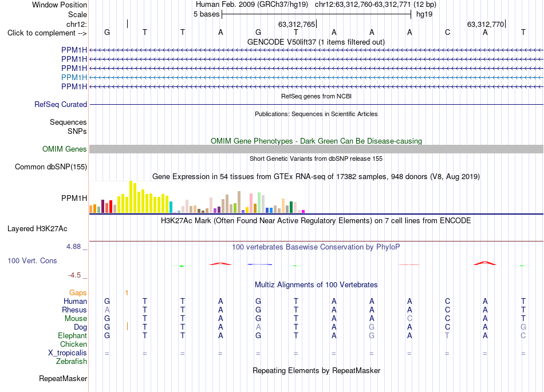Screen dimensions: 544x392
Task: Open the 'OMIM Genes' track label
Action: [64, 149]
